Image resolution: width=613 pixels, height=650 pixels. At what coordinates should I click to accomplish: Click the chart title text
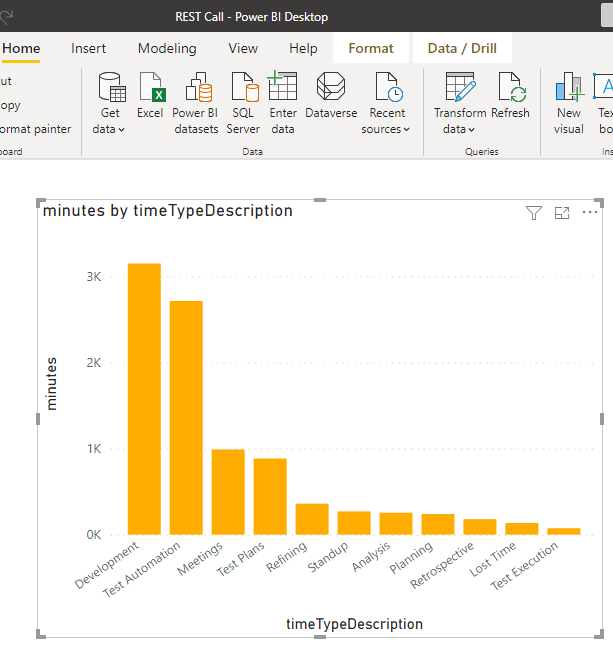coord(168,211)
